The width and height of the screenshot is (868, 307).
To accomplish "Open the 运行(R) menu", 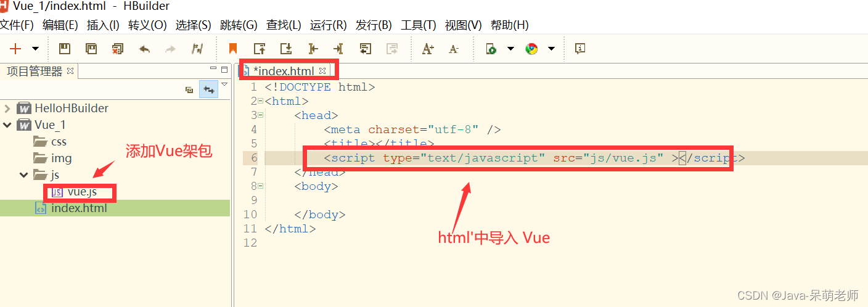I will pos(328,25).
